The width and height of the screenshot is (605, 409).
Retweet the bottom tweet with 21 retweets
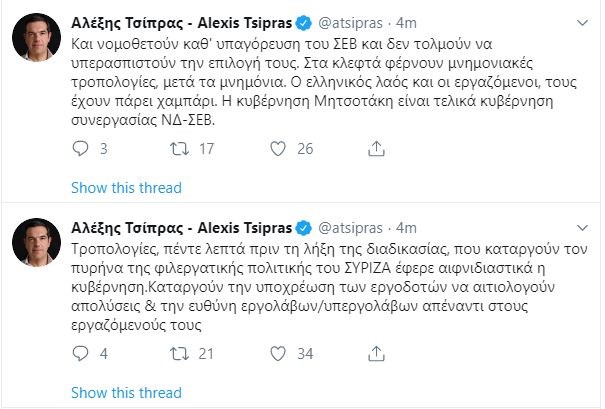(180, 353)
